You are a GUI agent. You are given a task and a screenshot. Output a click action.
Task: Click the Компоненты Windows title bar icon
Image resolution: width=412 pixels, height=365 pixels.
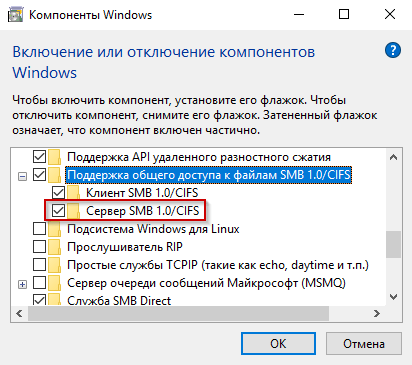[x=16, y=15]
